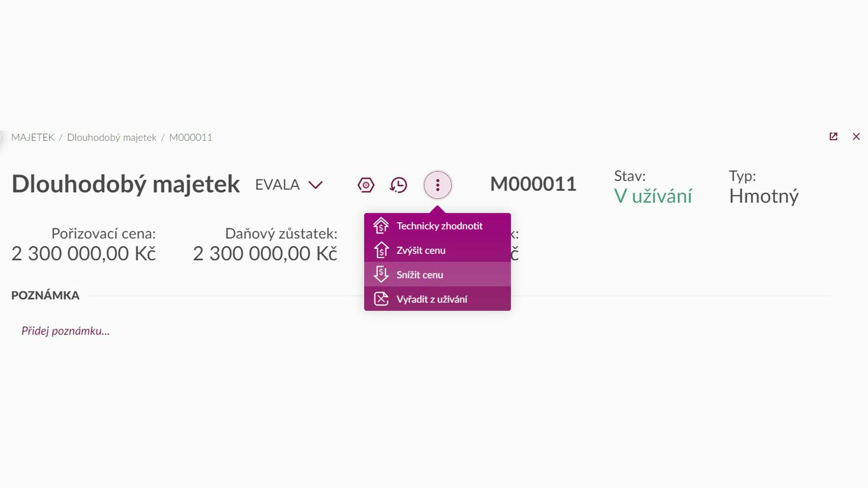Close the three-dot more actions menu
The image size is (868, 488).
(x=438, y=185)
